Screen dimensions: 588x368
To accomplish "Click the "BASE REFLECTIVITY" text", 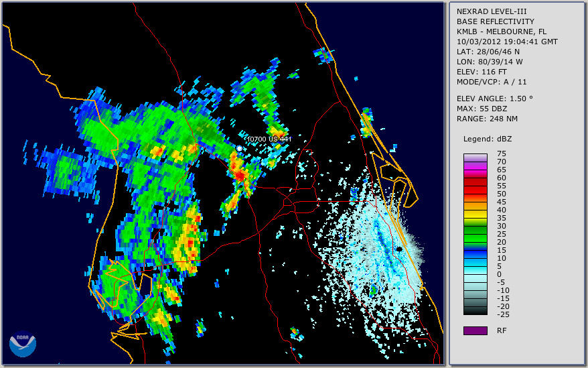I will (x=495, y=21).
